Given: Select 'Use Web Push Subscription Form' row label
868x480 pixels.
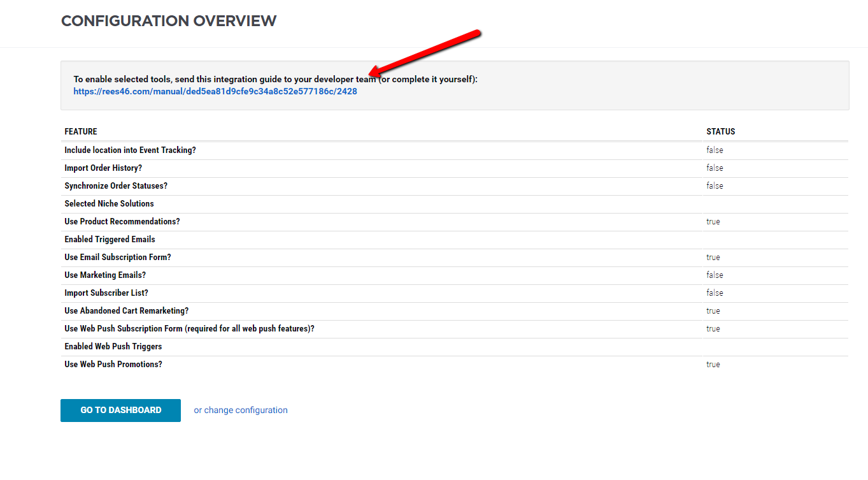Looking at the screenshot, I should click(190, 329).
